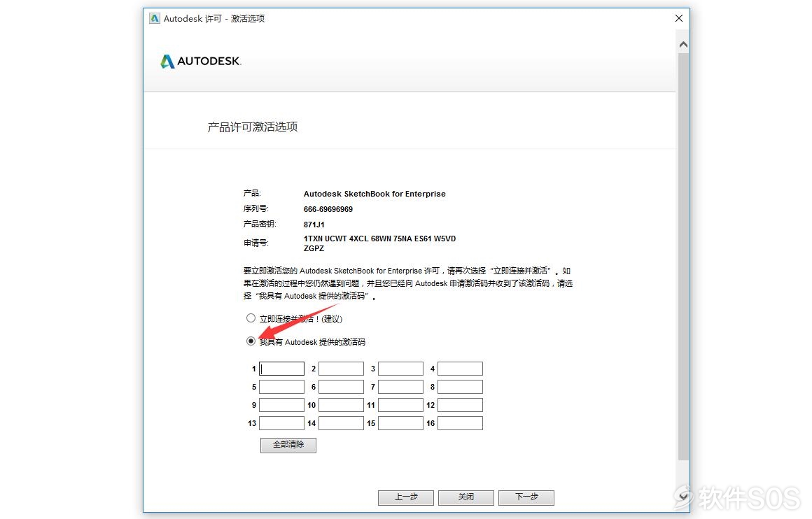Viewport: 812px width, 519px height.
Task: Click the 申请号 label
Action: click(x=255, y=243)
